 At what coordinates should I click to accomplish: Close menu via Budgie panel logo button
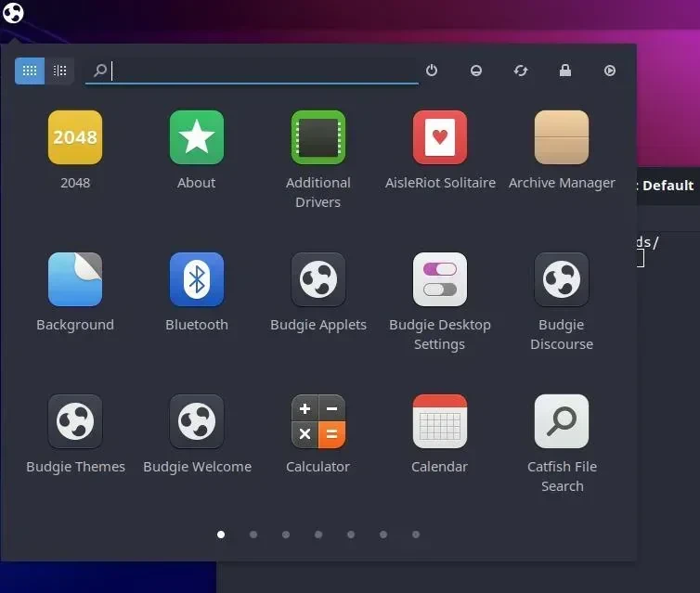[13, 12]
